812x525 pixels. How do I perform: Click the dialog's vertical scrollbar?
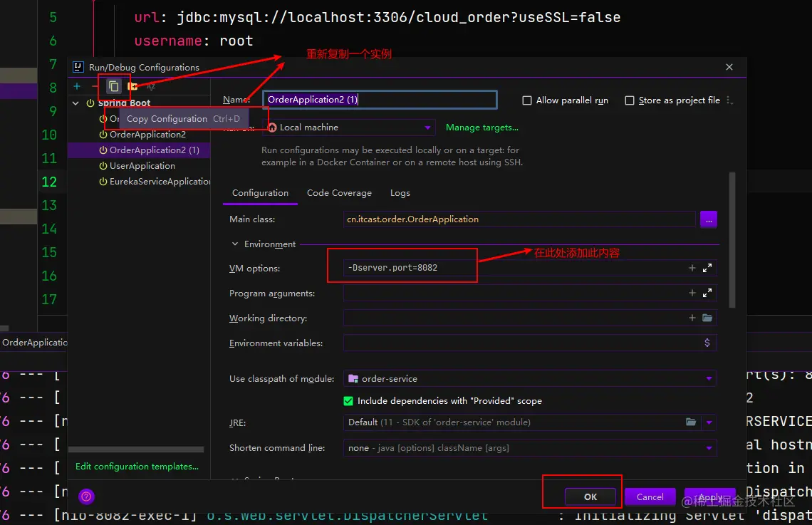point(732,241)
